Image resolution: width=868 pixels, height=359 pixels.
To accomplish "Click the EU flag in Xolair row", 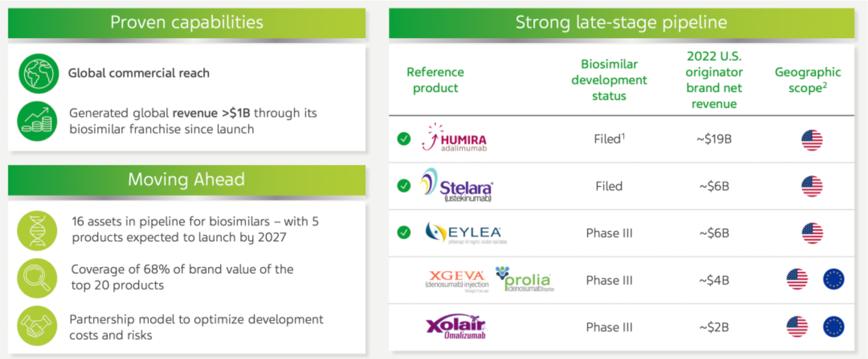I will [833, 327].
